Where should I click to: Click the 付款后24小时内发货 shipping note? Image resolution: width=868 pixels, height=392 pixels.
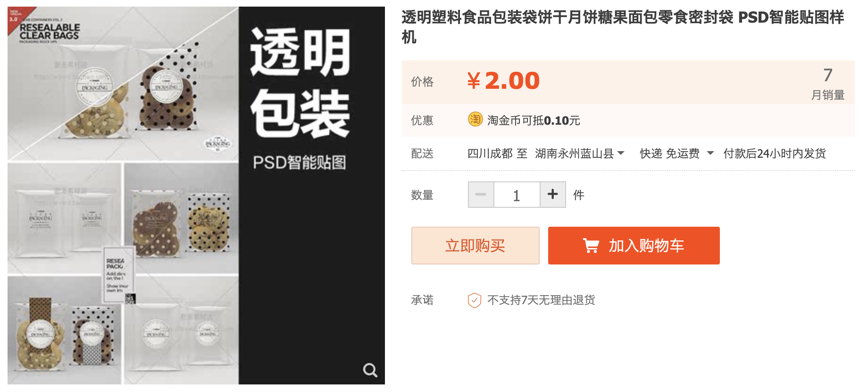774,153
